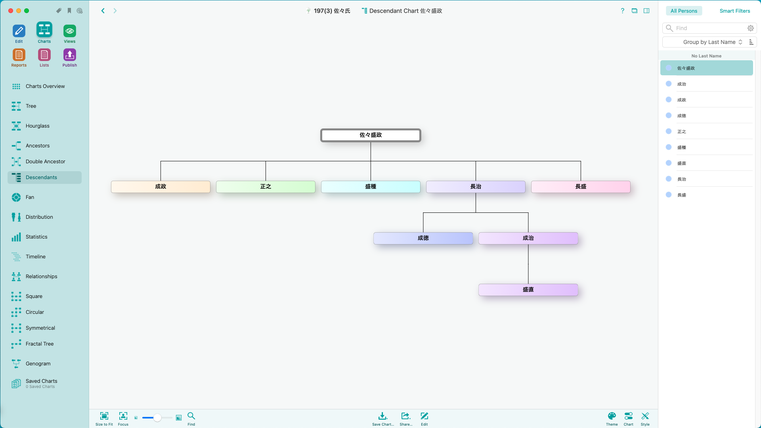Select the Double Ancestor chart type

pyautogui.click(x=45, y=162)
